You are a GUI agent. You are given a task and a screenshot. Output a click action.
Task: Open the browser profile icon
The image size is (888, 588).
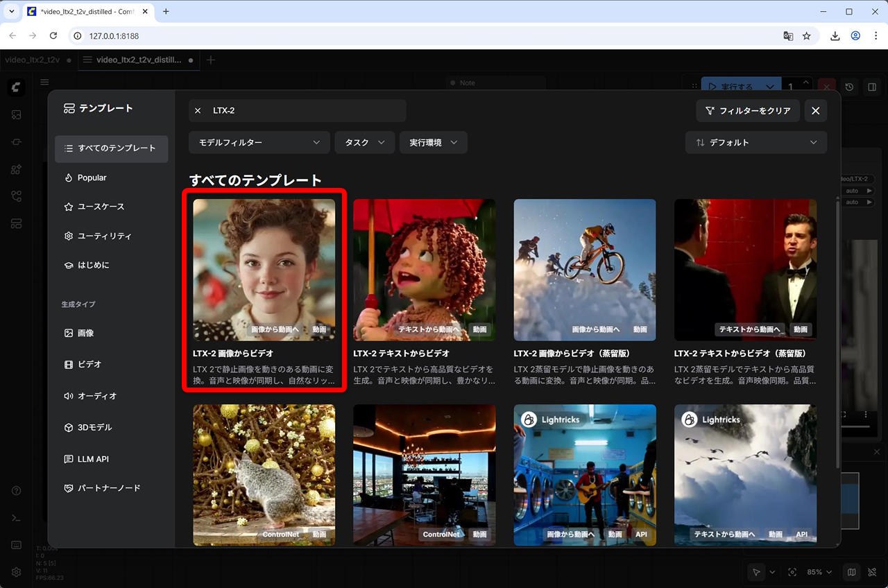pyautogui.click(x=855, y=36)
